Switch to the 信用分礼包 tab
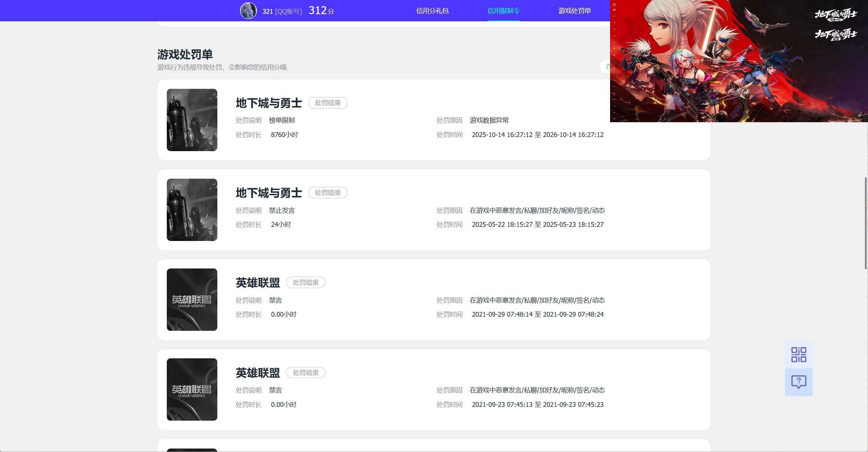Image resolution: width=868 pixels, height=452 pixels. tap(432, 11)
